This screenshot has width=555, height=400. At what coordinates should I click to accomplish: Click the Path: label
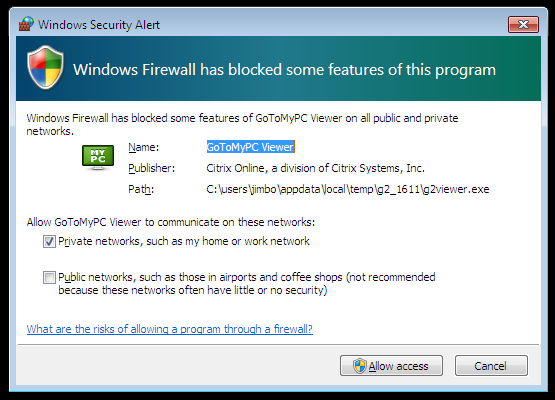click(x=141, y=189)
